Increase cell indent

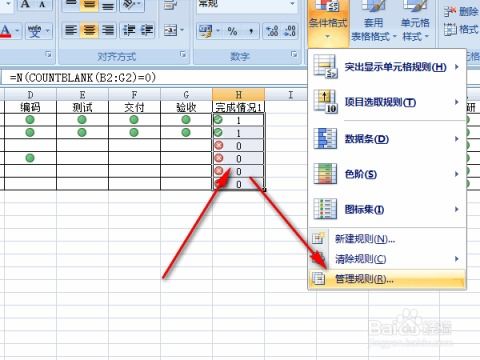click(147, 31)
